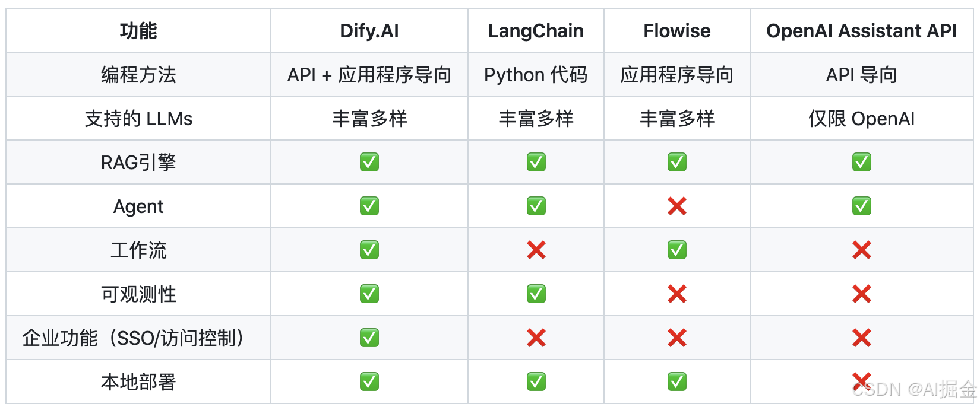Viewport: 980px width, 407px height.
Task: Click the 功能 header cell
Action: pyautogui.click(x=138, y=31)
